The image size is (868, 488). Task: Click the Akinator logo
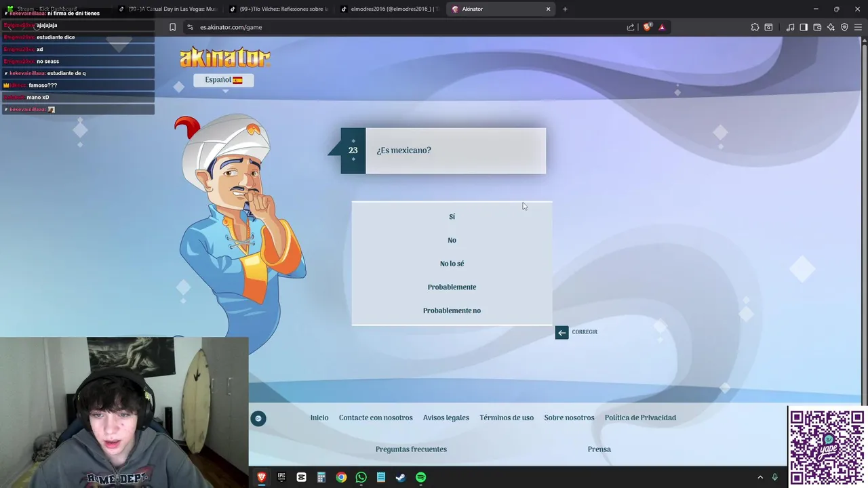[x=225, y=57]
